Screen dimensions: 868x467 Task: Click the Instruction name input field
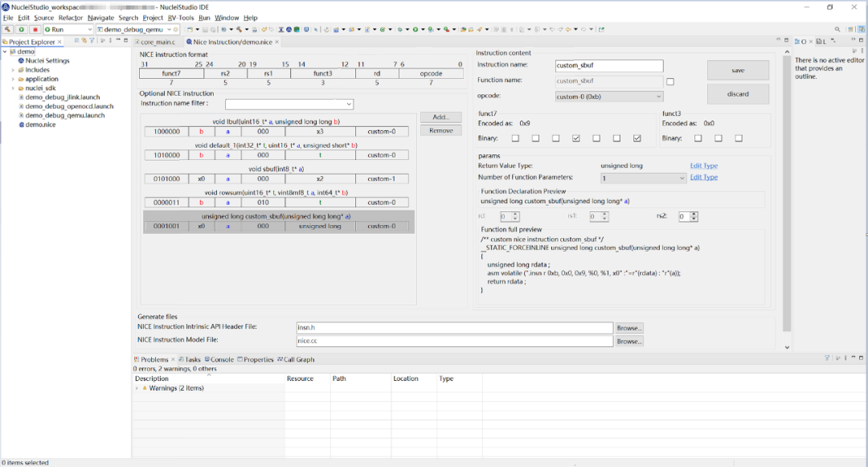609,65
